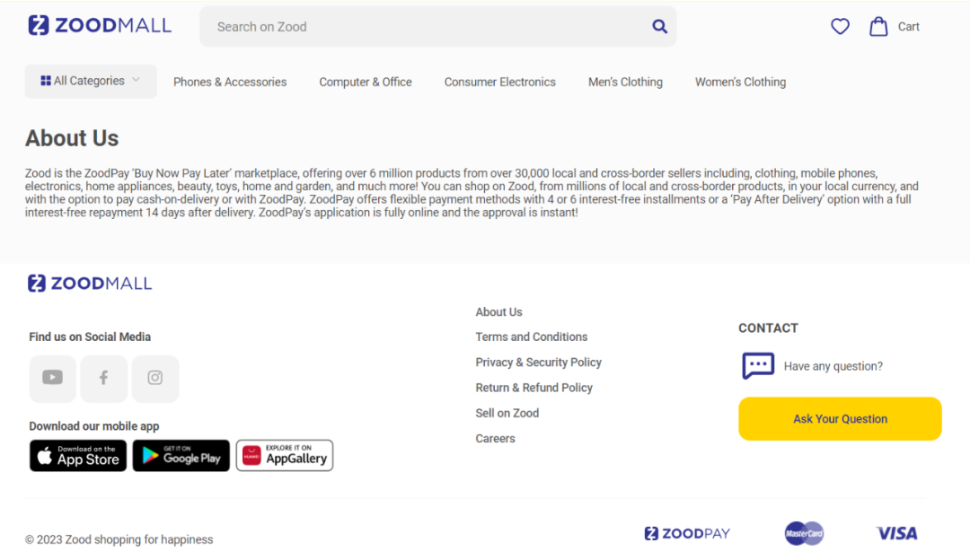Screen dimensions: 970x560
Task: Visit the YouTube social media page
Action: pos(53,379)
